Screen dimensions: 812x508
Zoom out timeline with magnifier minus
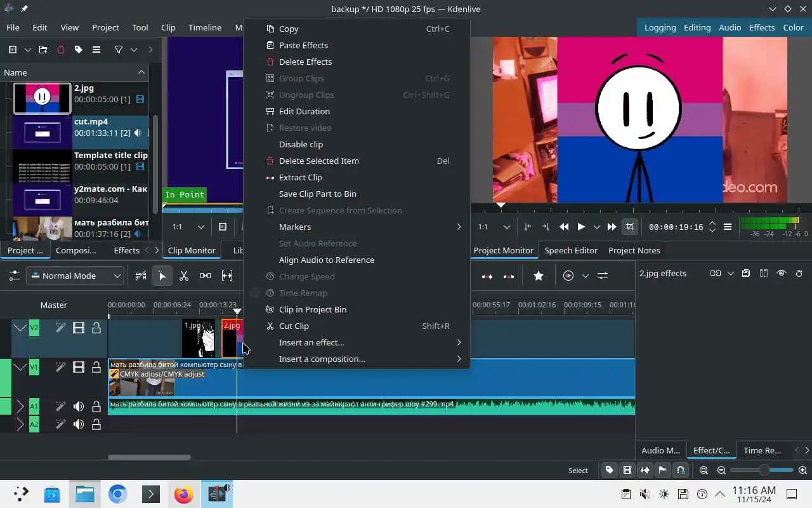[722, 470]
